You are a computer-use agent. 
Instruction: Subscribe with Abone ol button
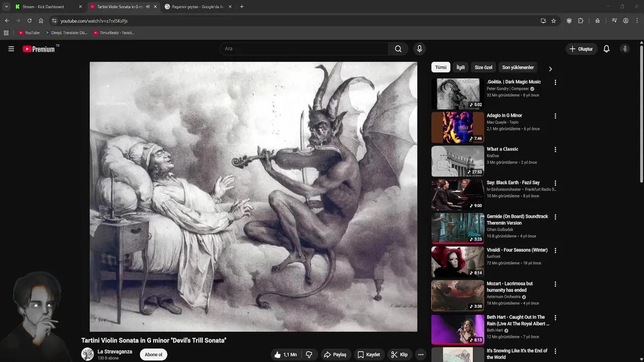(153, 354)
